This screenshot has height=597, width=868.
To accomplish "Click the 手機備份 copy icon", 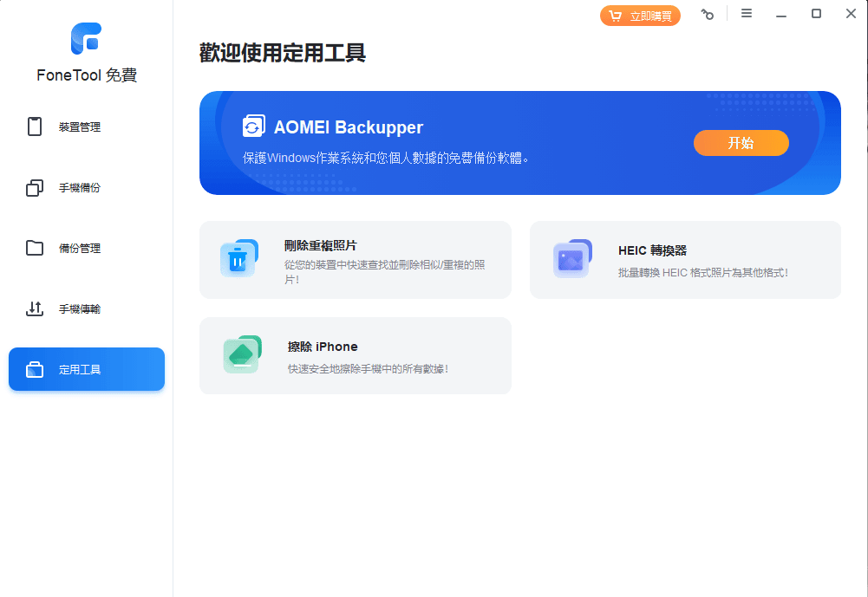I will pos(35,187).
